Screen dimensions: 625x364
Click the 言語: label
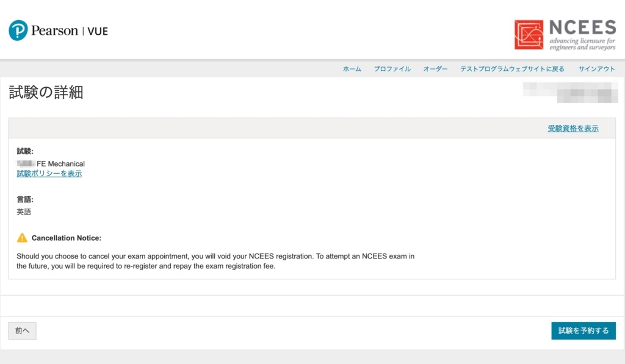click(24, 199)
